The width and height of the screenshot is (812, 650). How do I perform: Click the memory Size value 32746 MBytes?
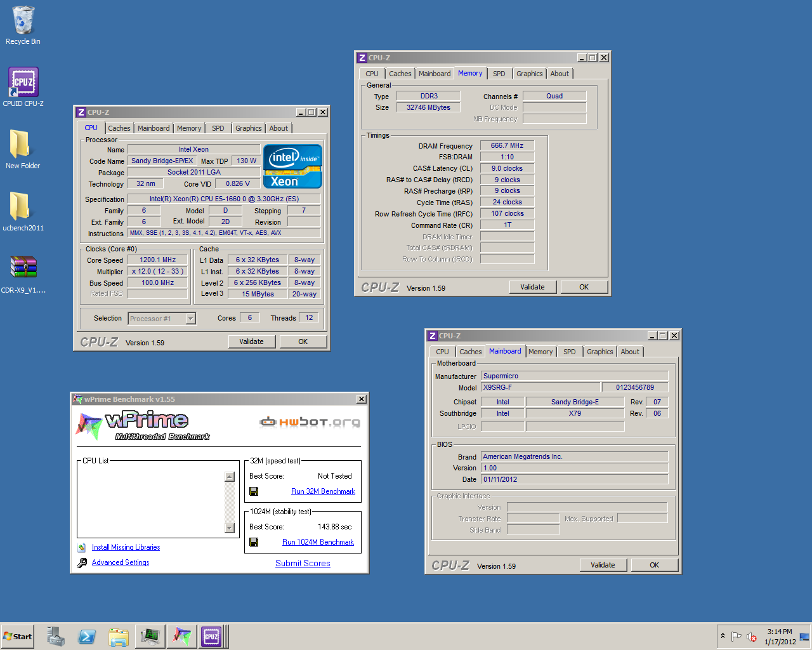click(429, 108)
